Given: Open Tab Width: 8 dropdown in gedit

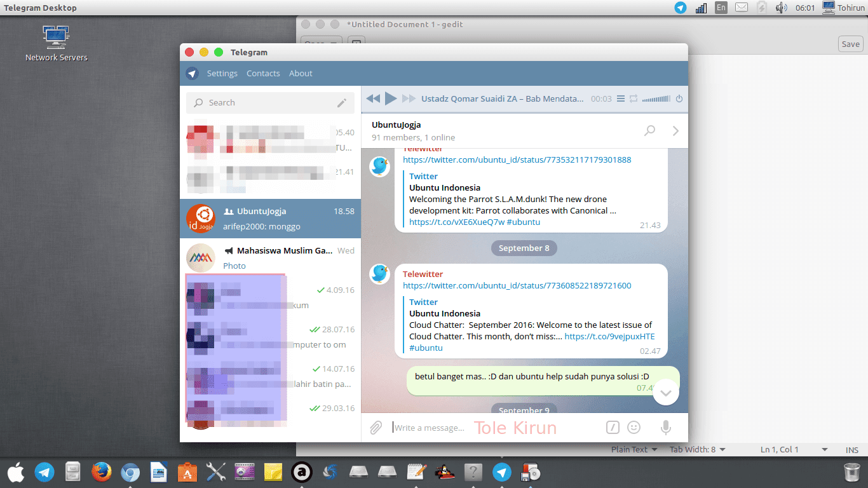Looking at the screenshot, I should tap(697, 449).
